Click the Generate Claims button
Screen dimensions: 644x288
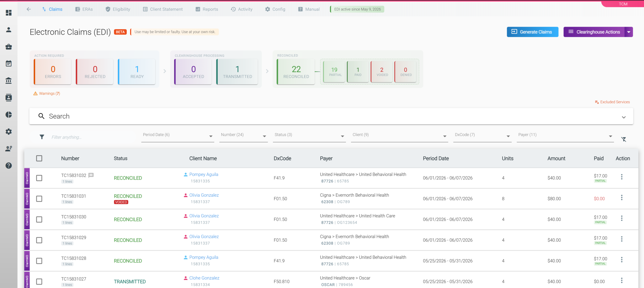533,32
